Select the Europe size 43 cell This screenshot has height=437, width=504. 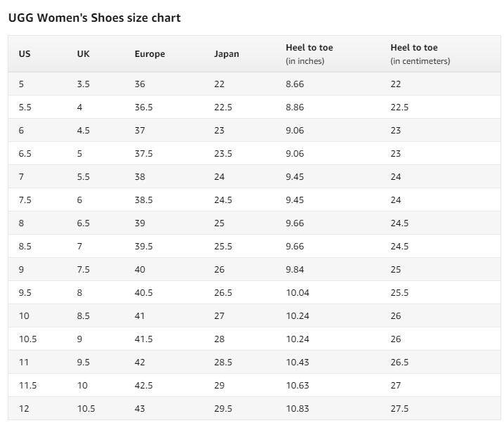click(x=140, y=409)
